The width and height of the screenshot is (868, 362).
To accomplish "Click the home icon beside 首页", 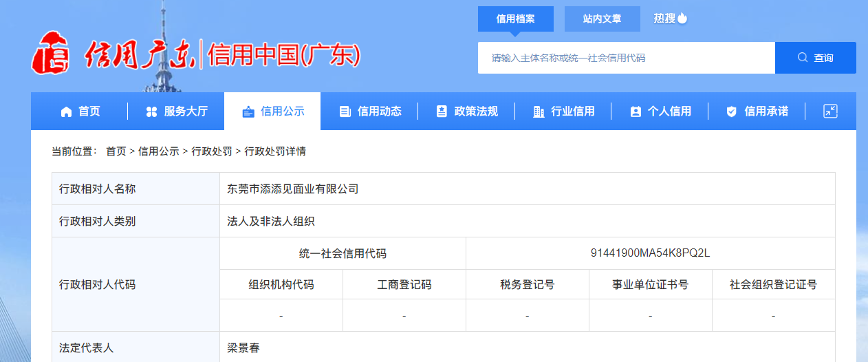I will [66, 111].
